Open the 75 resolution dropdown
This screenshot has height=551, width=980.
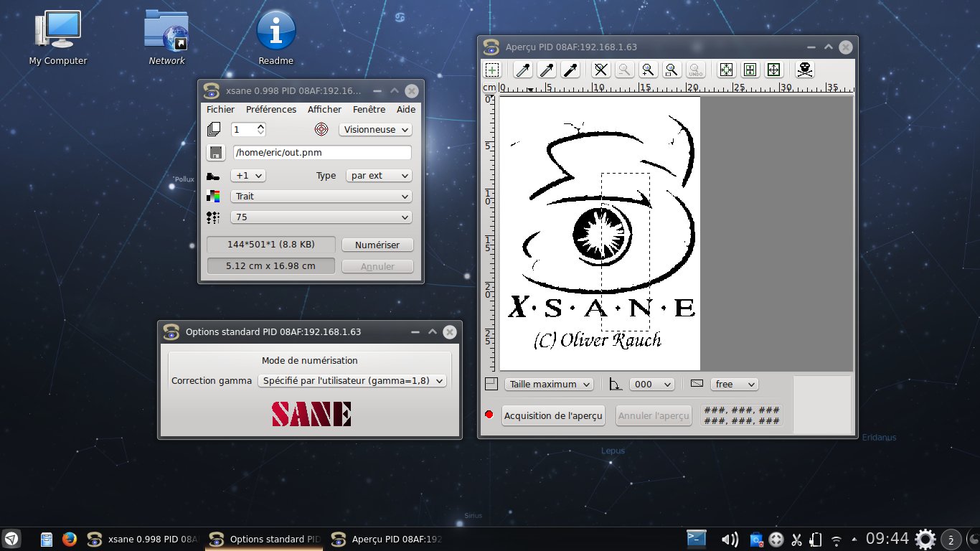point(321,217)
